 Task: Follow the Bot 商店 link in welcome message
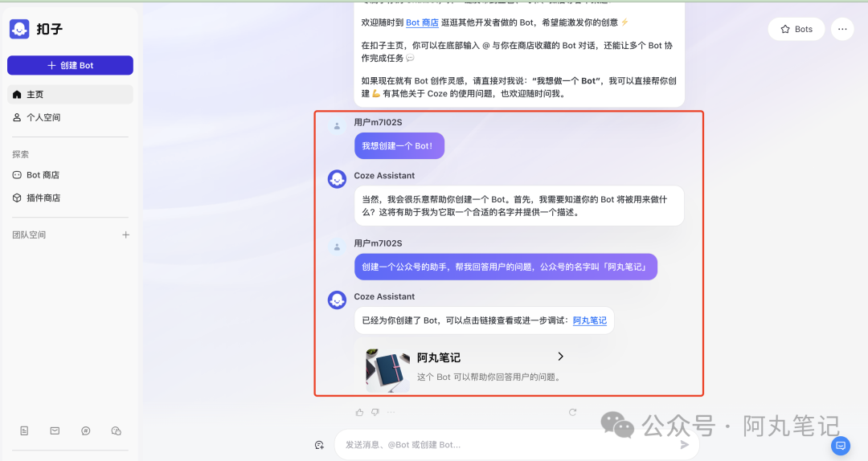click(422, 22)
